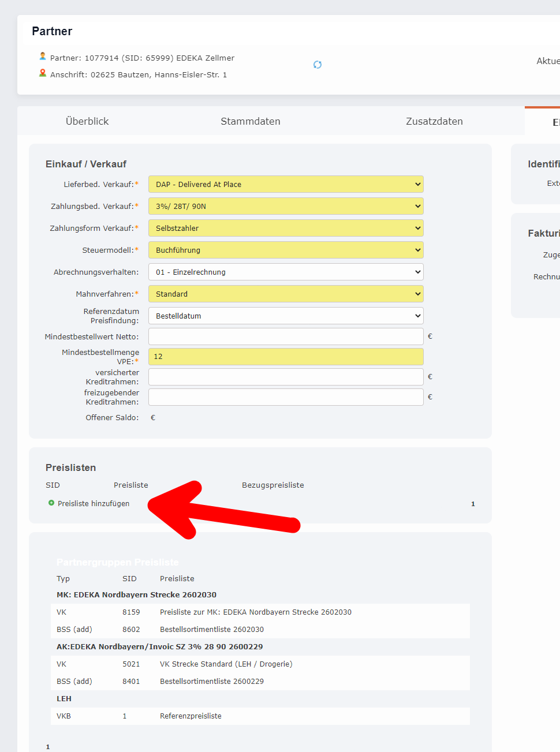Click the Preisliste hinzufügen link
Viewport: 560px width, 752px height.
(x=94, y=504)
